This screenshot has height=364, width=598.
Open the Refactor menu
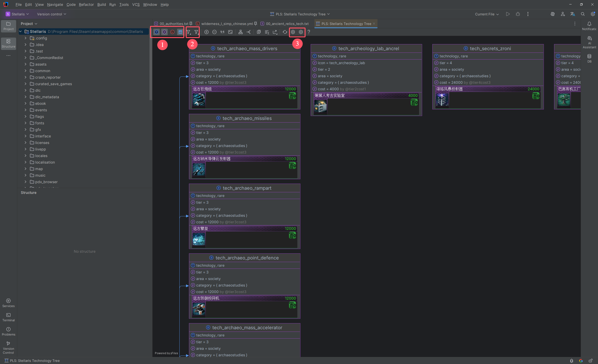coord(86,4)
